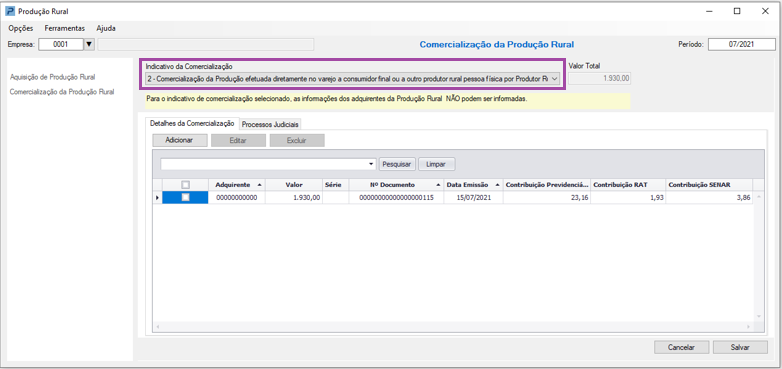Open the Ferramentas menu
This screenshot has width=782, height=369.
65,28
